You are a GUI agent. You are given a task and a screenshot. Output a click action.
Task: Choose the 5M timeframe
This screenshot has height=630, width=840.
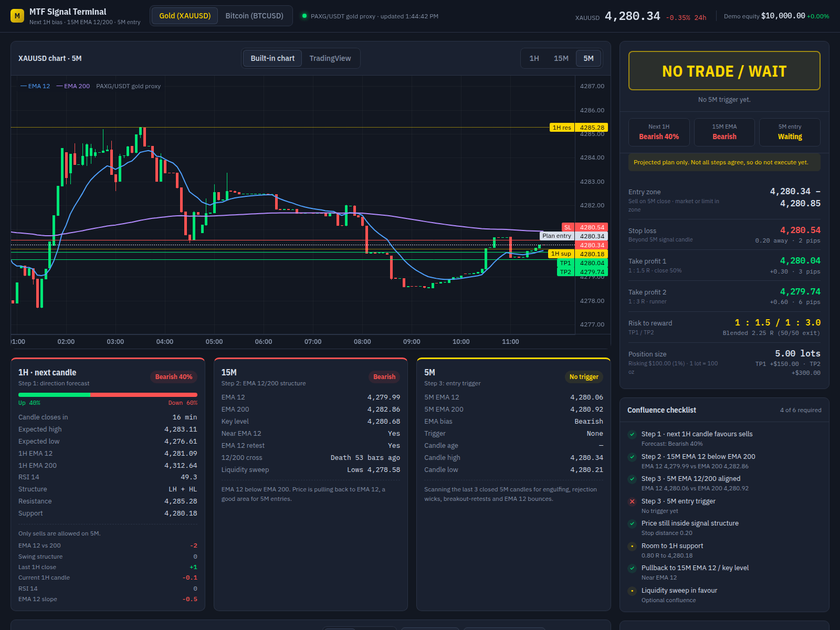tap(589, 58)
